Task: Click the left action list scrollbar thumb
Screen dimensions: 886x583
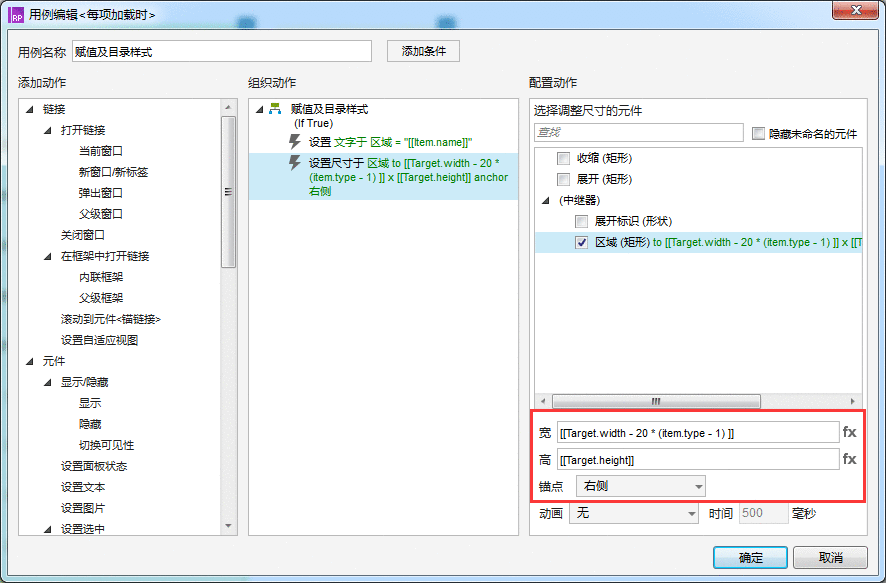Action: click(228, 192)
